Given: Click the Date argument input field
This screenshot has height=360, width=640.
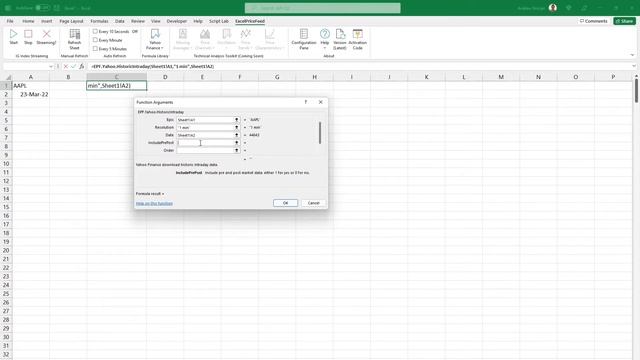Looking at the screenshot, I should [x=205, y=135].
